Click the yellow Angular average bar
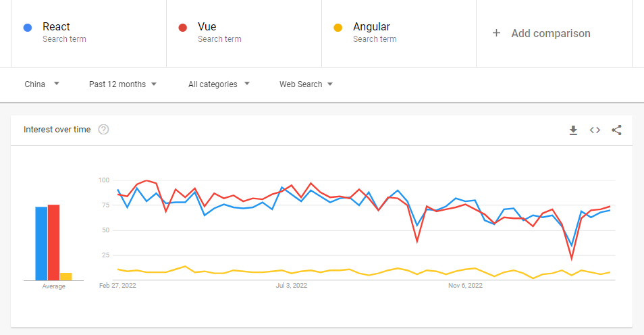This screenshot has width=644, height=335. [65, 276]
